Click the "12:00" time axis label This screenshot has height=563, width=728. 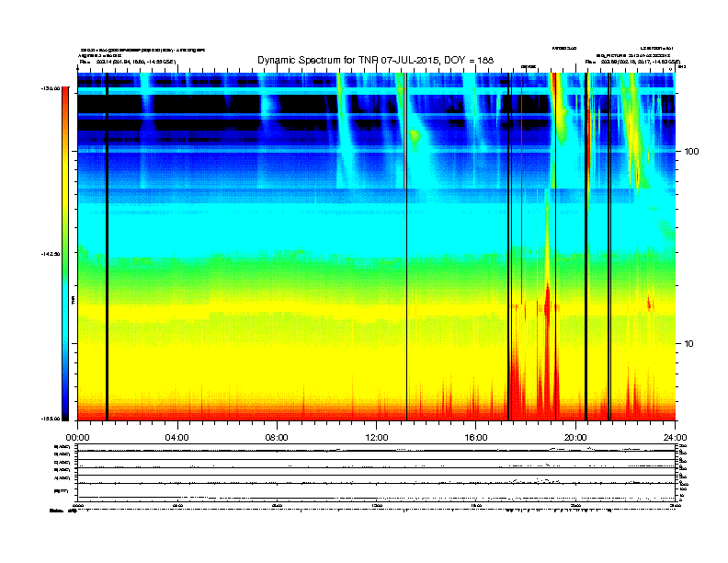[377, 438]
